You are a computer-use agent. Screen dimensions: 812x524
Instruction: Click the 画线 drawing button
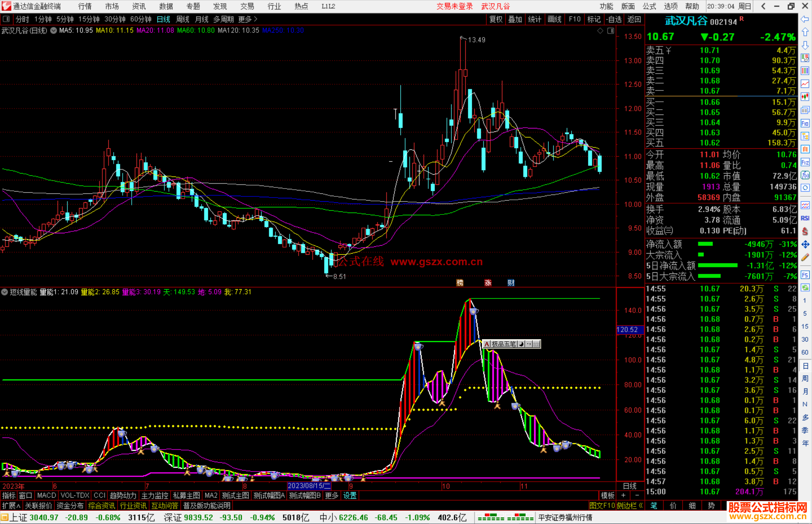pyautogui.click(x=554, y=19)
